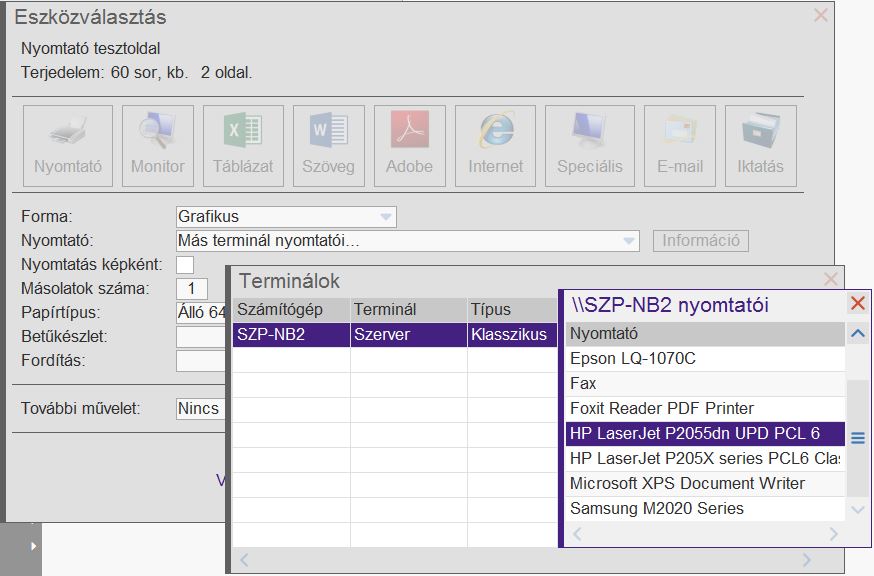
Task: Click printer list left scroll arrow
Action: [577, 534]
